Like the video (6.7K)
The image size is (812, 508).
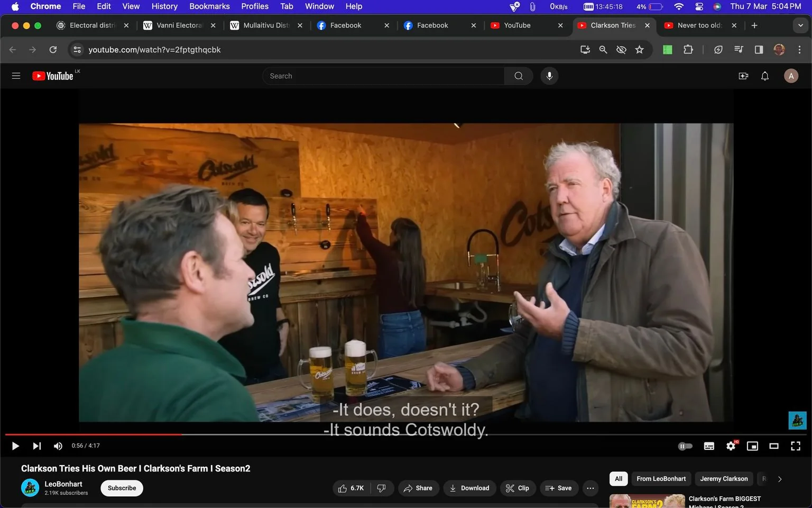(352, 488)
